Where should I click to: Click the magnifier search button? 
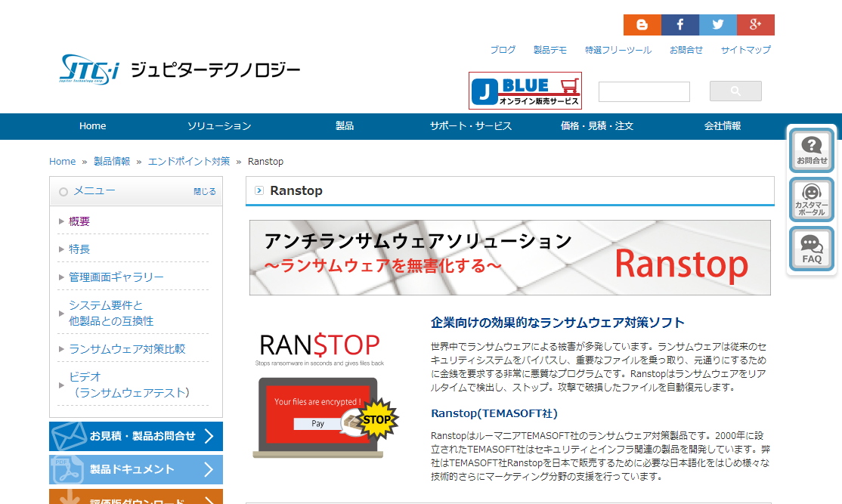point(735,91)
